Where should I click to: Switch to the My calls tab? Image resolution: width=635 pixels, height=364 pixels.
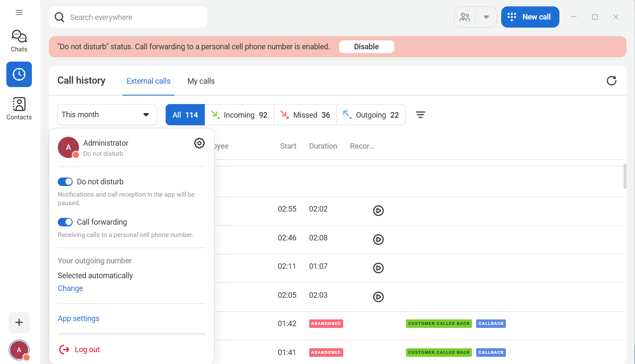pyautogui.click(x=201, y=81)
